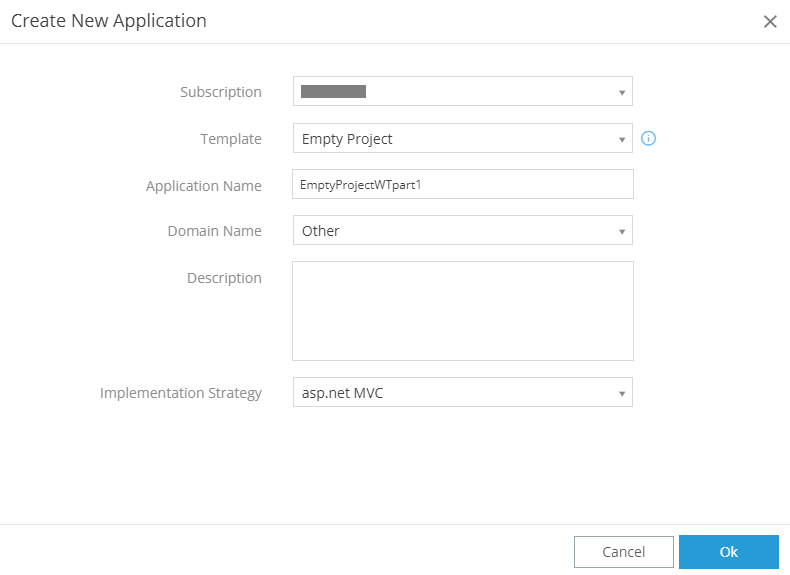Click the Create New Application title
The image size is (790, 575).
pyautogui.click(x=109, y=21)
